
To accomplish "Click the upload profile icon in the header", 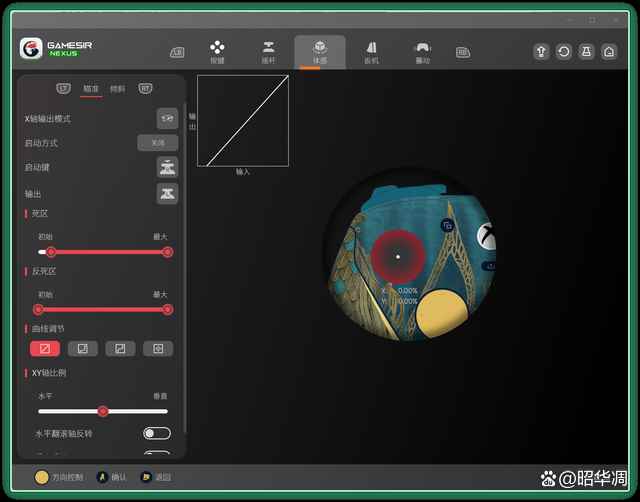I will pyautogui.click(x=541, y=51).
